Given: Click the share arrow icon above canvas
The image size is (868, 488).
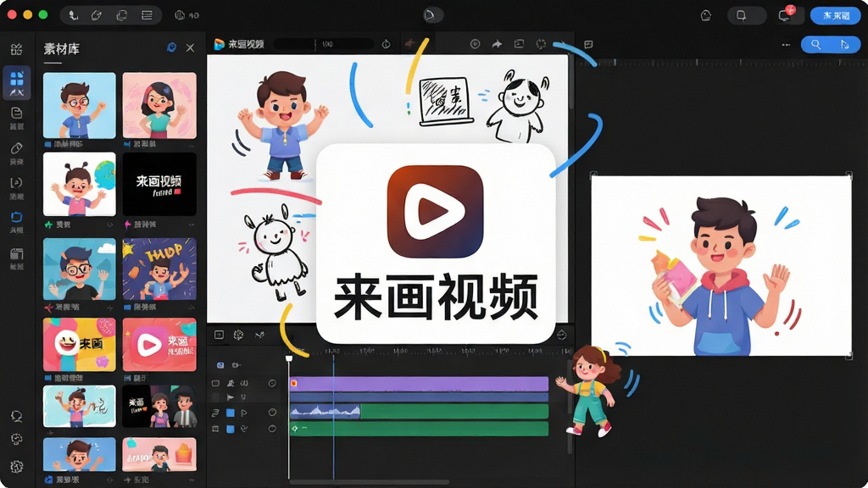Looking at the screenshot, I should [x=497, y=44].
